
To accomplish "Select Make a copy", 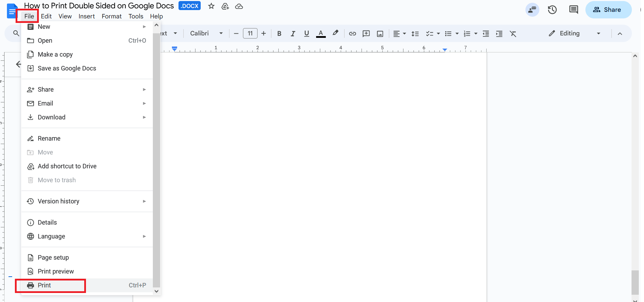I will click(x=87, y=54).
